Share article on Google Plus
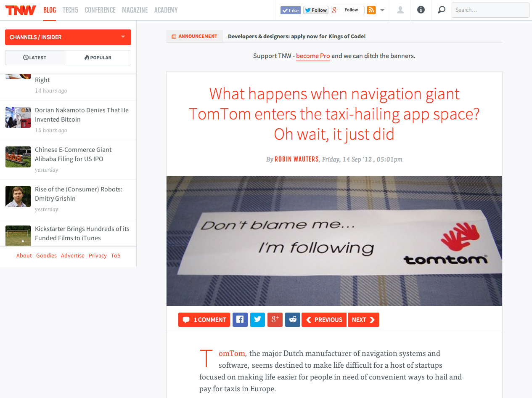 [x=275, y=320]
